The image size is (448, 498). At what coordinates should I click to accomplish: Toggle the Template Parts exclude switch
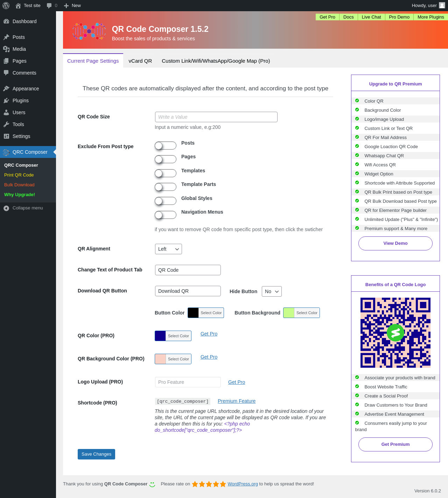click(x=166, y=187)
